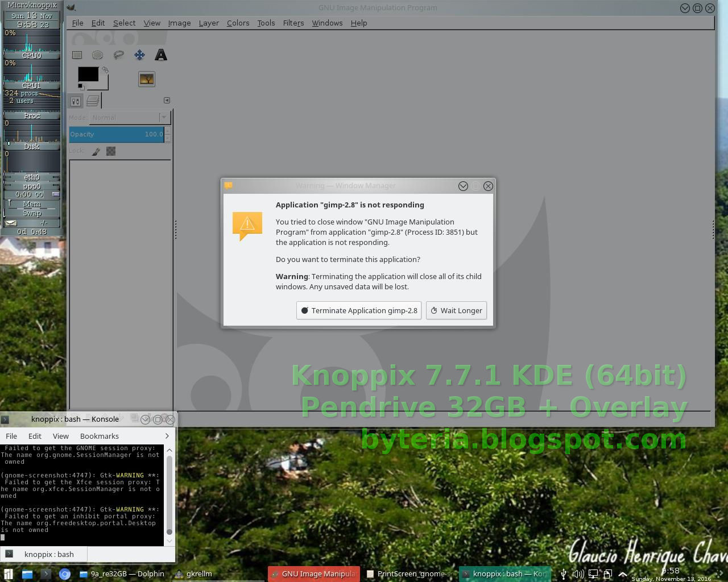
Task: Select the Move tool
Action: click(x=139, y=55)
